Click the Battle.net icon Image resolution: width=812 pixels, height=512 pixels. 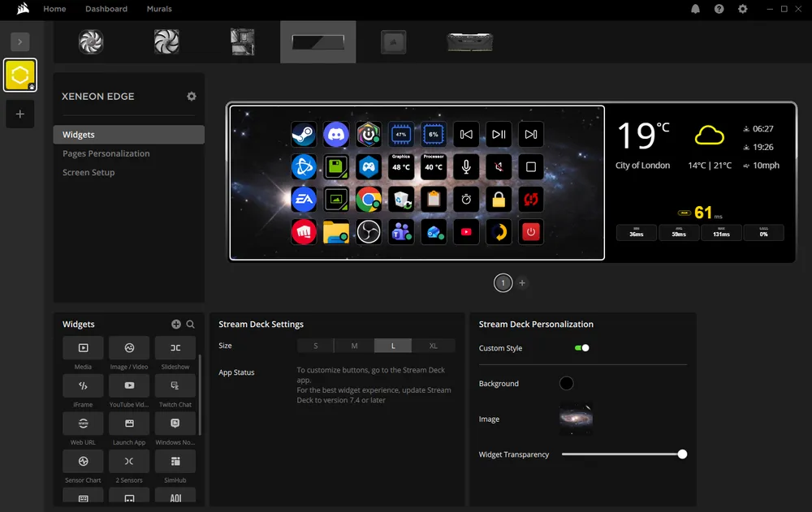click(304, 166)
